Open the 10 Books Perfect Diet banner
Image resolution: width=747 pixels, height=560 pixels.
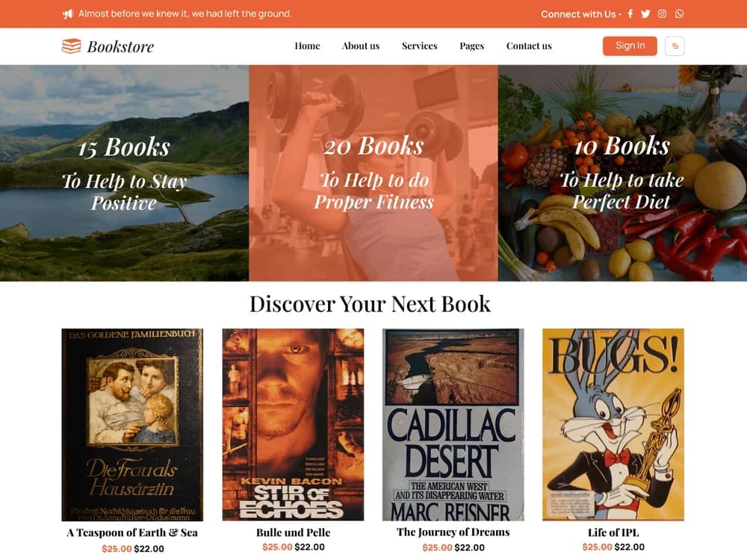(622, 173)
